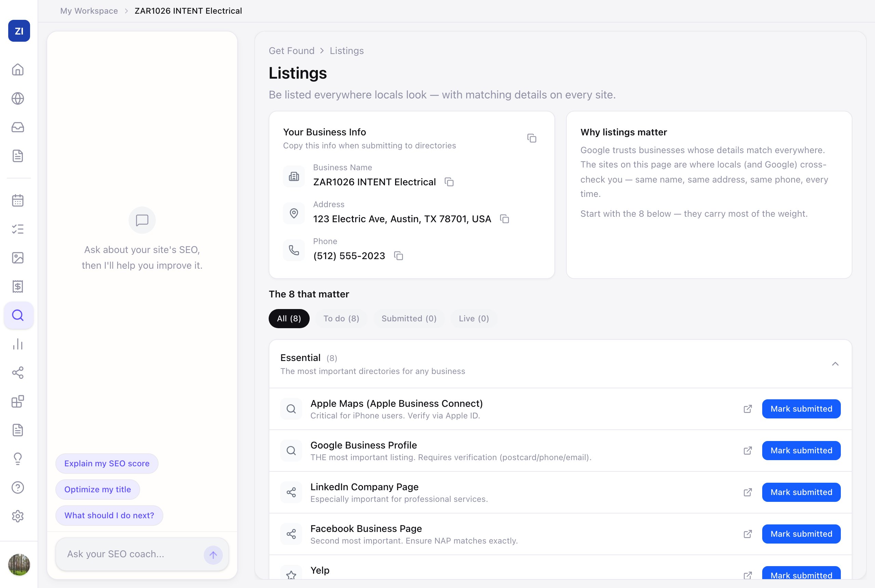This screenshot has width=875, height=588.
Task: Select the active search icon in sidebar
Action: (18, 316)
